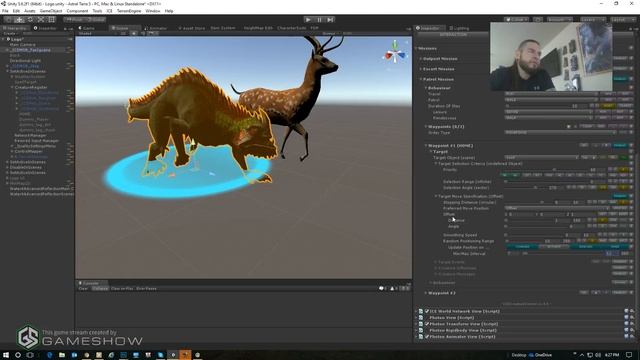
Task: Open gear menu for Photon Animator View
Action: 632,337
